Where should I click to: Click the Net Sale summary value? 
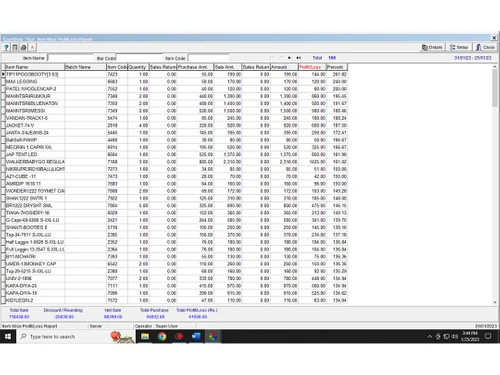(113, 317)
